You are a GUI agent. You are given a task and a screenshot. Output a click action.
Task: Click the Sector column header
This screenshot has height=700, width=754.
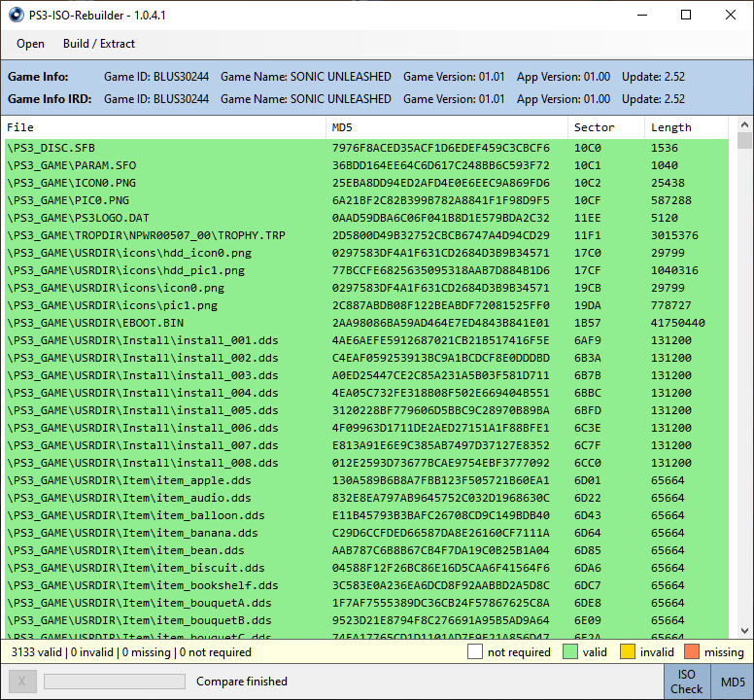[x=606, y=127]
